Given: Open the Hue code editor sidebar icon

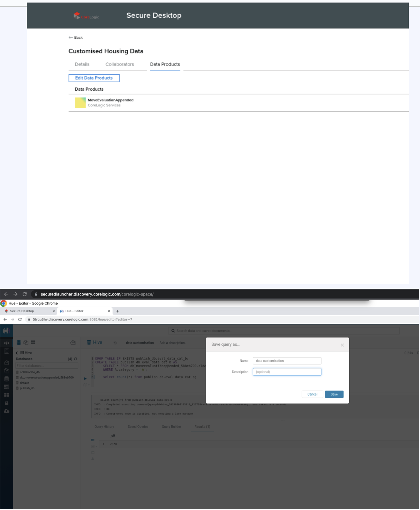Looking at the screenshot, I should tap(6, 343).
